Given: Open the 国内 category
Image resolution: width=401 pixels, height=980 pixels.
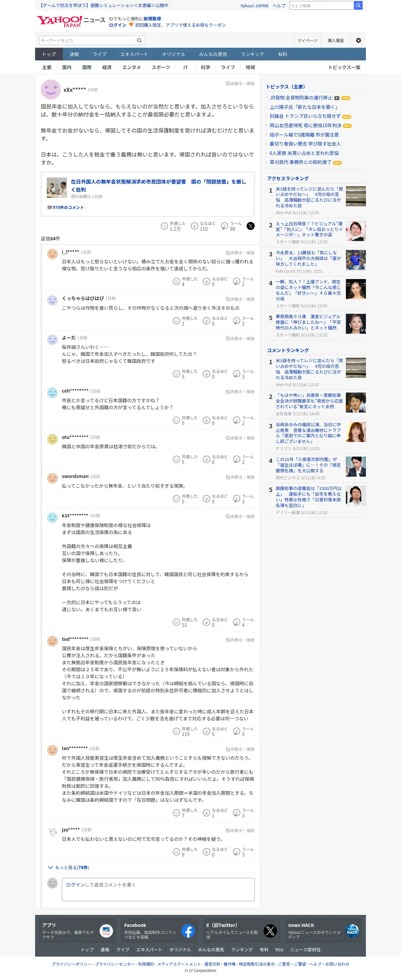Looking at the screenshot, I should 66,67.
